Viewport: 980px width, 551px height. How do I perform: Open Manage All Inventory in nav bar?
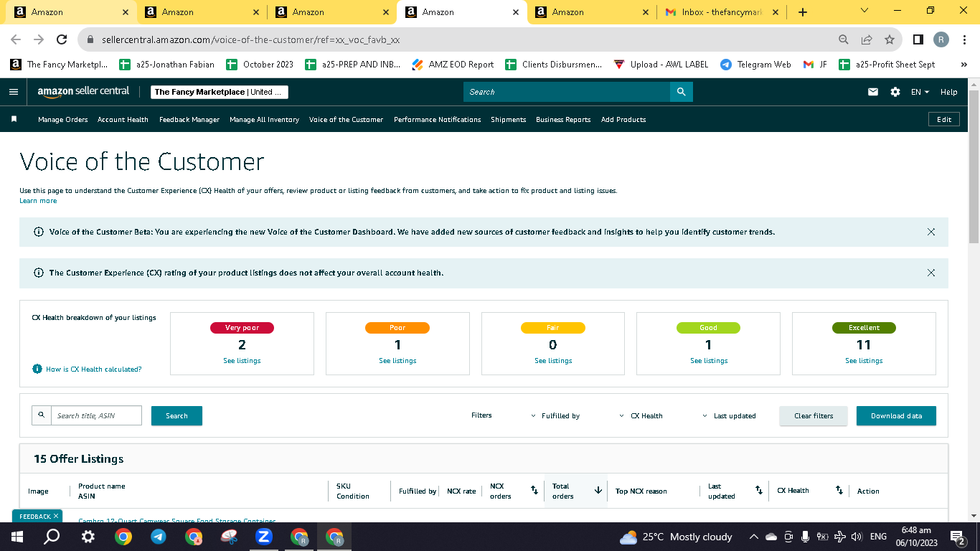pyautogui.click(x=264, y=120)
